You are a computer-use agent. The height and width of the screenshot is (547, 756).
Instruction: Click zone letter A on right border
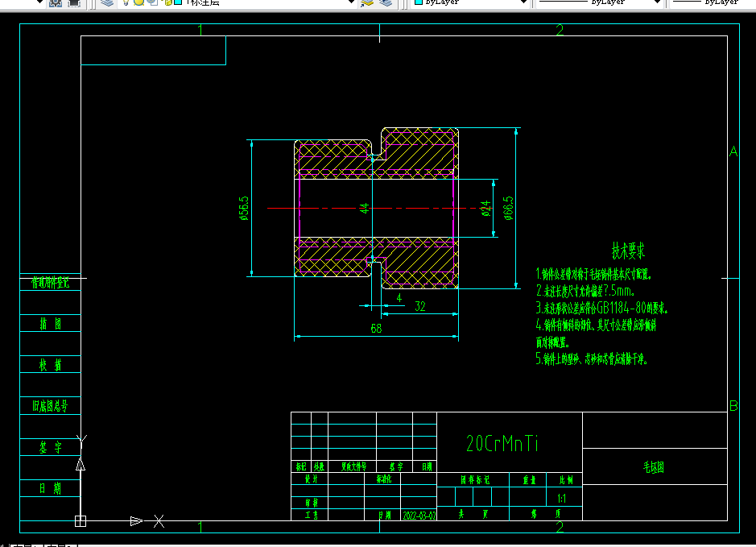[x=733, y=151]
